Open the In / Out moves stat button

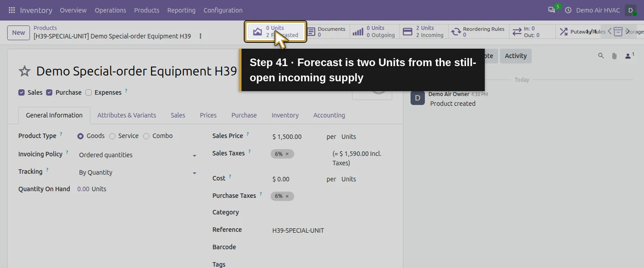click(x=532, y=32)
